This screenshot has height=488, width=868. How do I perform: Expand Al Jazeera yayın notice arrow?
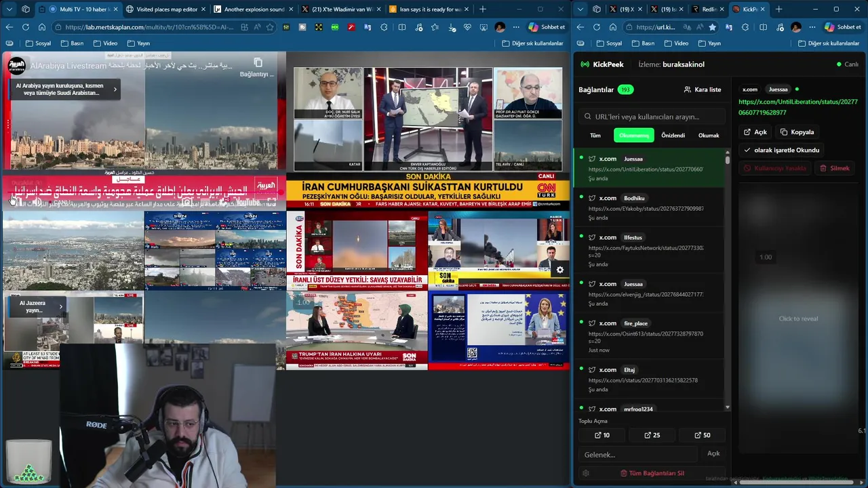click(60, 306)
